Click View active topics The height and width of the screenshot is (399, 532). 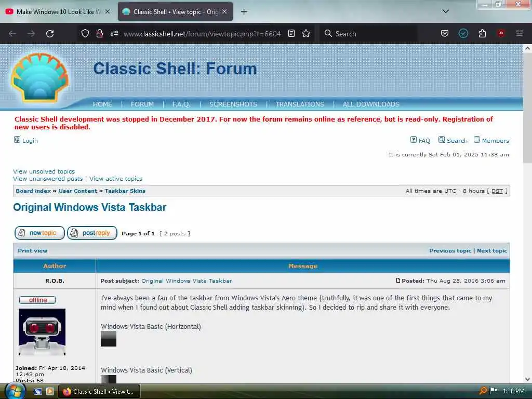[x=116, y=179]
